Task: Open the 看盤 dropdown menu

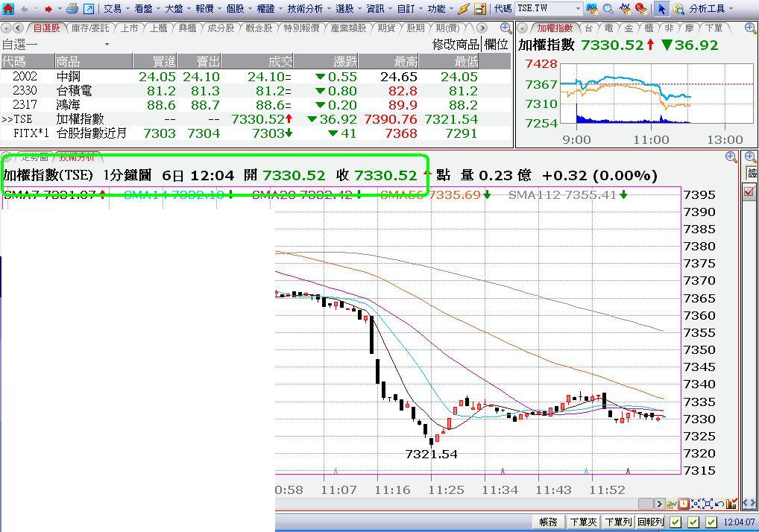Action: coord(147,9)
